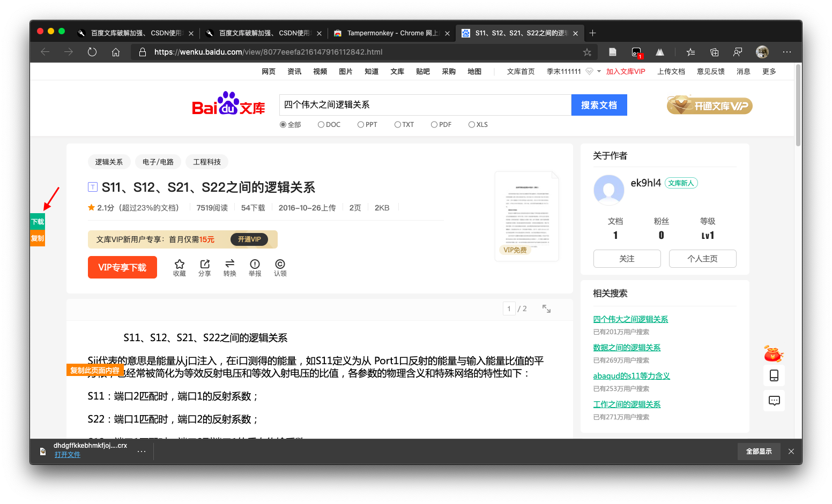The height and width of the screenshot is (504, 832).
Task: Expand user 季末111111 account dropdown
Action: [599, 71]
